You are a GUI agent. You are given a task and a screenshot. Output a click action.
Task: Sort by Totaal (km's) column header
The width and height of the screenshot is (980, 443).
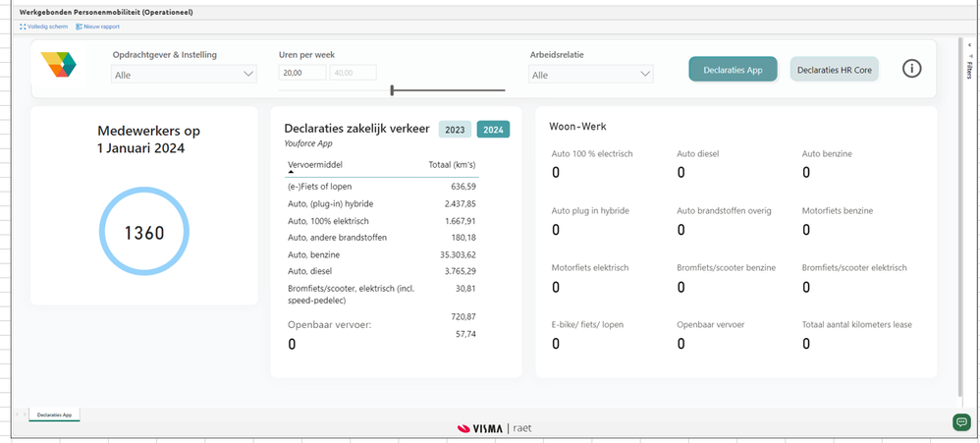(x=452, y=164)
